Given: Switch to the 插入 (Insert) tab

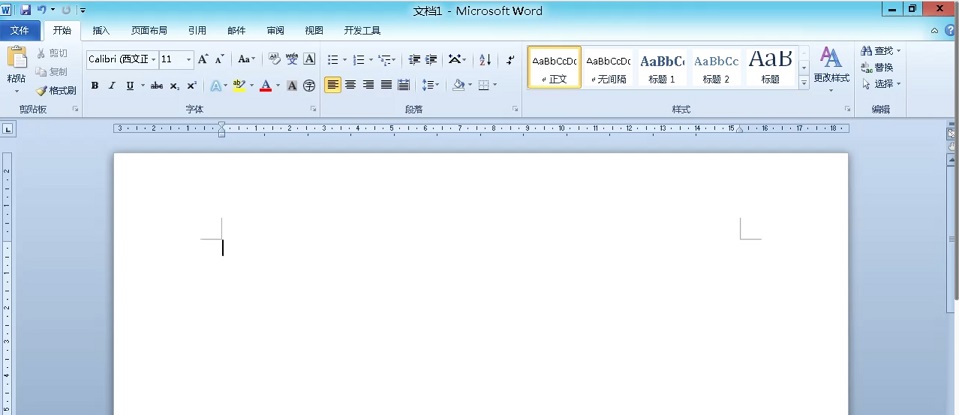Looking at the screenshot, I should (x=101, y=31).
